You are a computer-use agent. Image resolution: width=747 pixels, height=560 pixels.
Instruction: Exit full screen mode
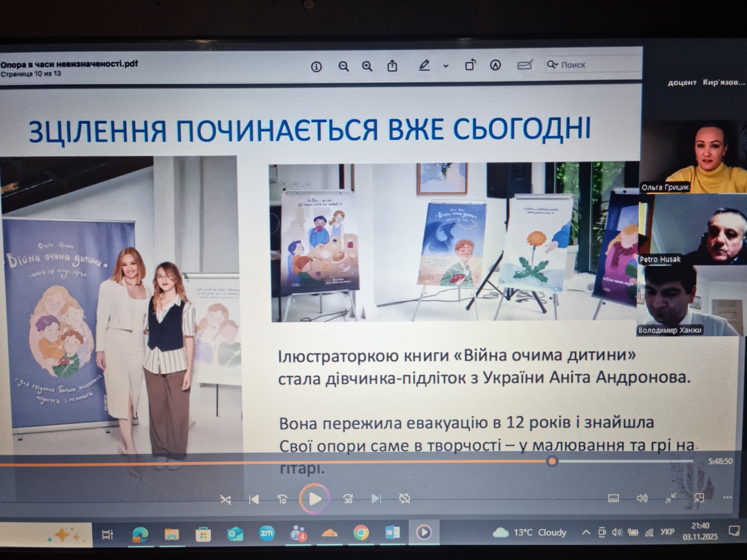point(670,498)
